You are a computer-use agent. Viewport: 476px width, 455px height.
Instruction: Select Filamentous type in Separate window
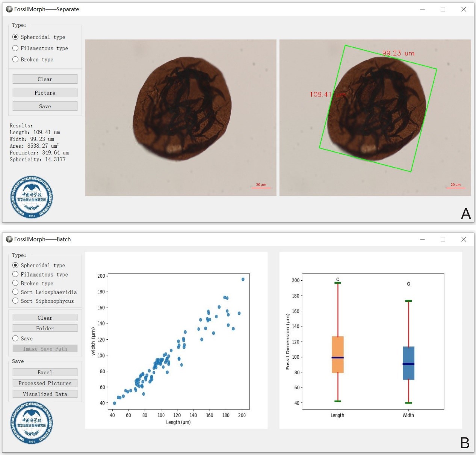pyautogui.click(x=15, y=48)
